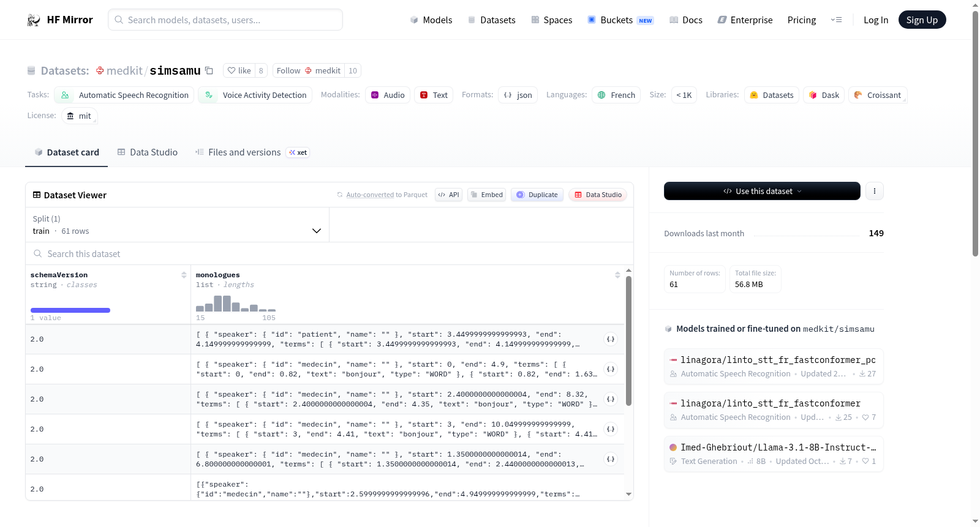980x527 pixels.
Task: Open the Split train dropdown
Action: 177,225
